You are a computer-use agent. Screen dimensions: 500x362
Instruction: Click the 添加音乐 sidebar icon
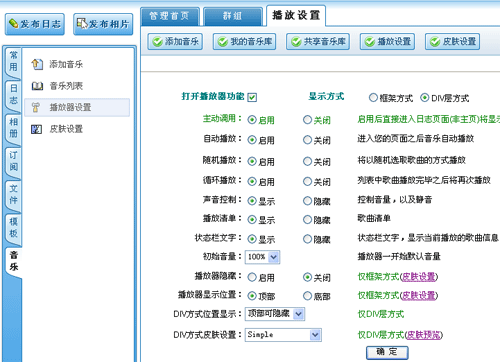pyautogui.click(x=37, y=64)
